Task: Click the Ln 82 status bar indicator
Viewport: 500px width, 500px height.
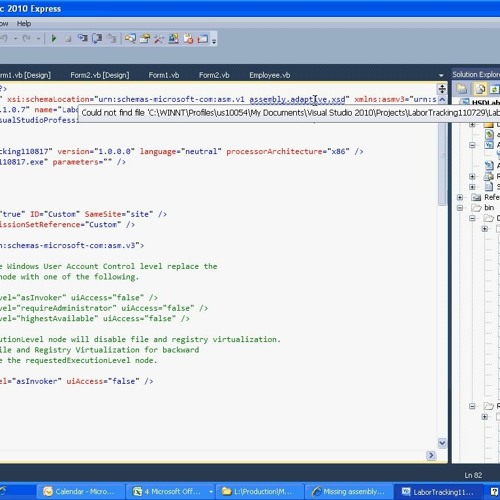Action: [x=473, y=475]
